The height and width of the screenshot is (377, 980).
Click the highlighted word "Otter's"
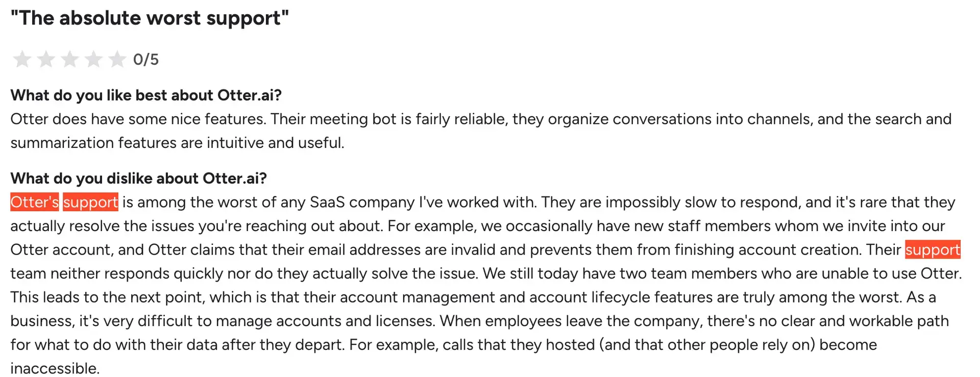pos(35,203)
